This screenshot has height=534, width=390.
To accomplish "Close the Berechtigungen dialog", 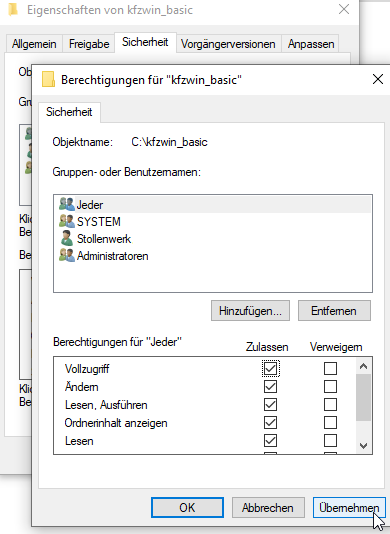I will 378,79.
